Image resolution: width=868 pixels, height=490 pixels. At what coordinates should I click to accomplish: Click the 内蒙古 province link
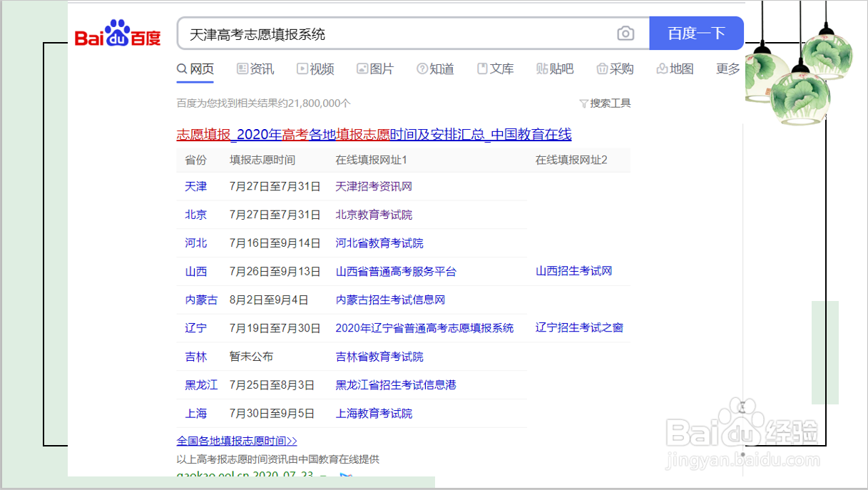pos(201,300)
